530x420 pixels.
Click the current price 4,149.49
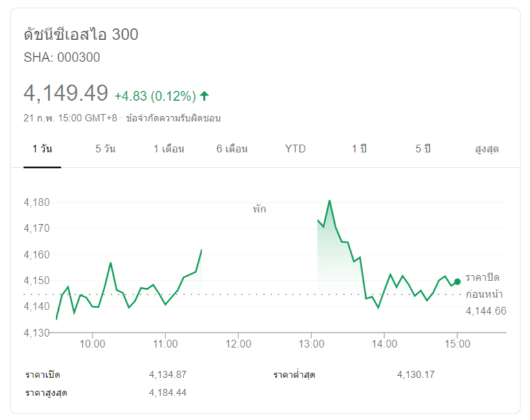tap(66, 94)
